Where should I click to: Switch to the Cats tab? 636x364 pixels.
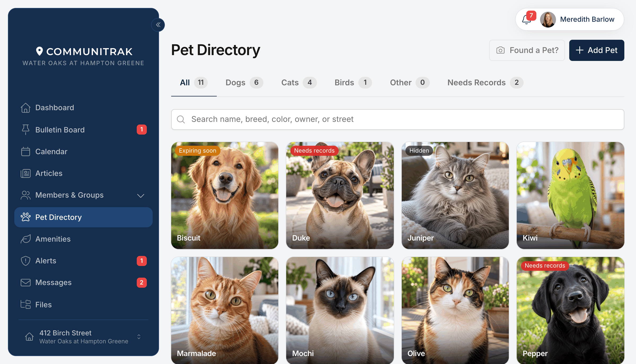point(299,83)
